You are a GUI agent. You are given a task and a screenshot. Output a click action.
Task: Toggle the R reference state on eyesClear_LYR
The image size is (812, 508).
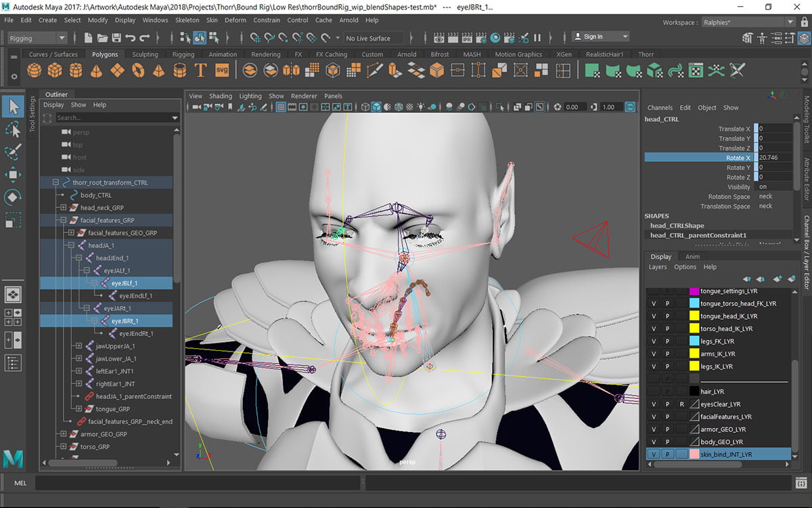click(x=682, y=404)
